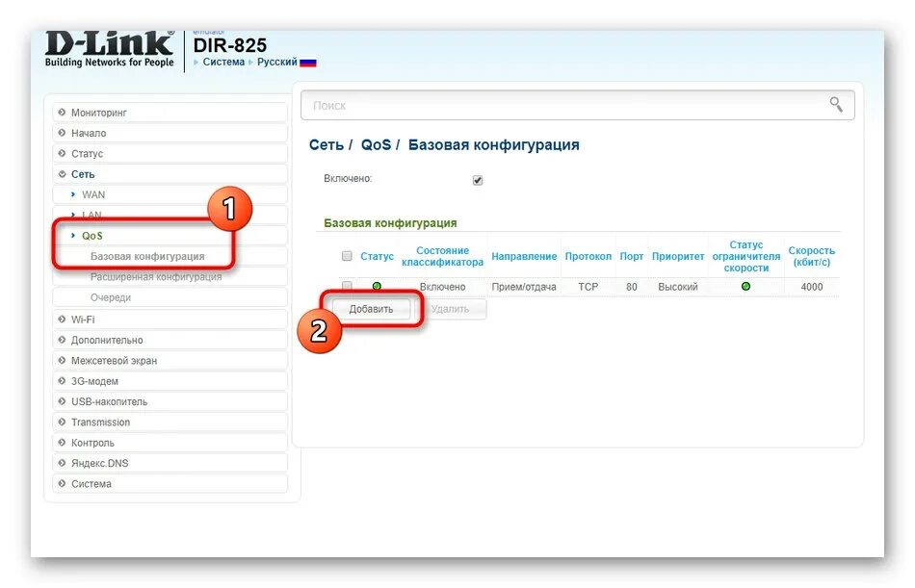Click the TCP protocol cell
The width and height of the screenshot is (915, 588).
coord(588,287)
